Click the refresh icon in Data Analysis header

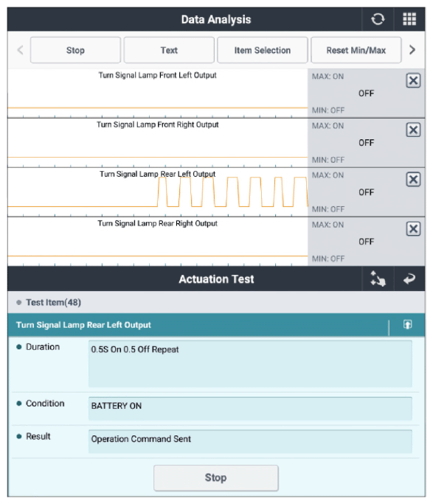coord(378,19)
